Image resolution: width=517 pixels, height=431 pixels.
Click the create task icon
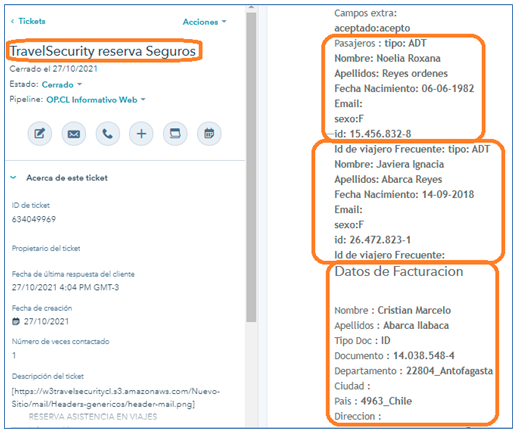tap(175, 134)
